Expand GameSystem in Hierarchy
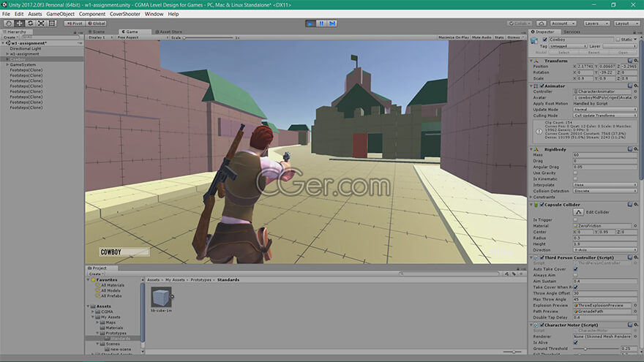 (x=7, y=65)
